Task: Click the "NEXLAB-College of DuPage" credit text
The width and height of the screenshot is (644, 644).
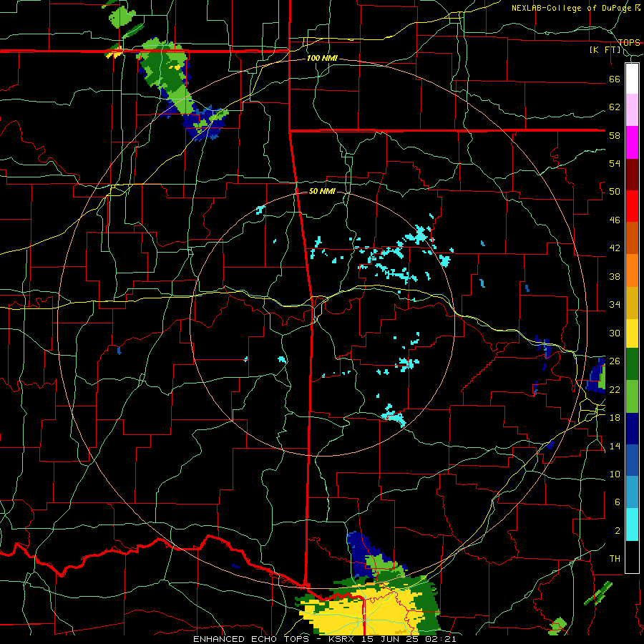Action: click(x=572, y=8)
